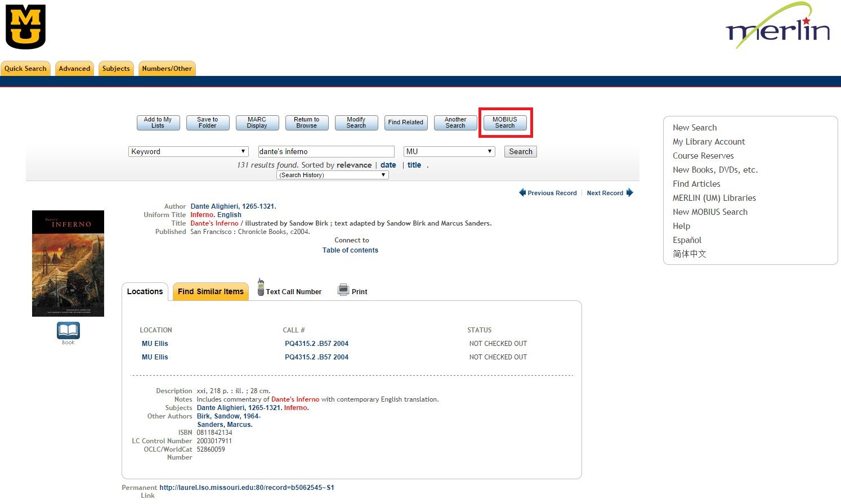Click the Book format icon under cover
Screen dimensions: 841x504
68,331
